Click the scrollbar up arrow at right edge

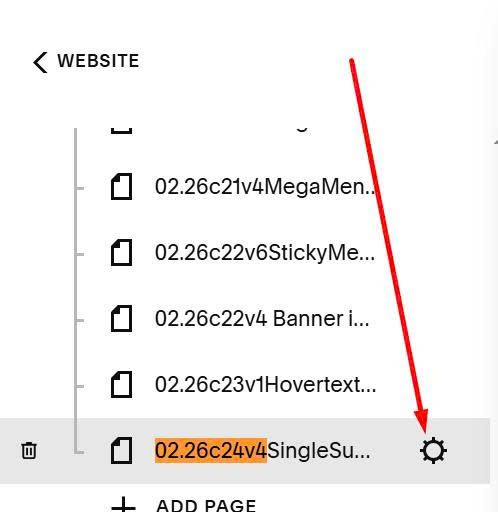(496, 142)
